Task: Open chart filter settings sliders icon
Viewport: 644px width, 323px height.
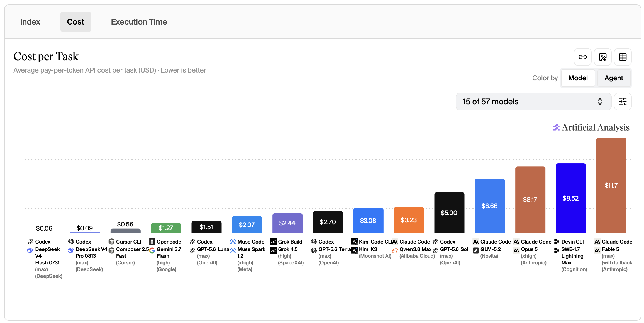Action: coord(623,102)
